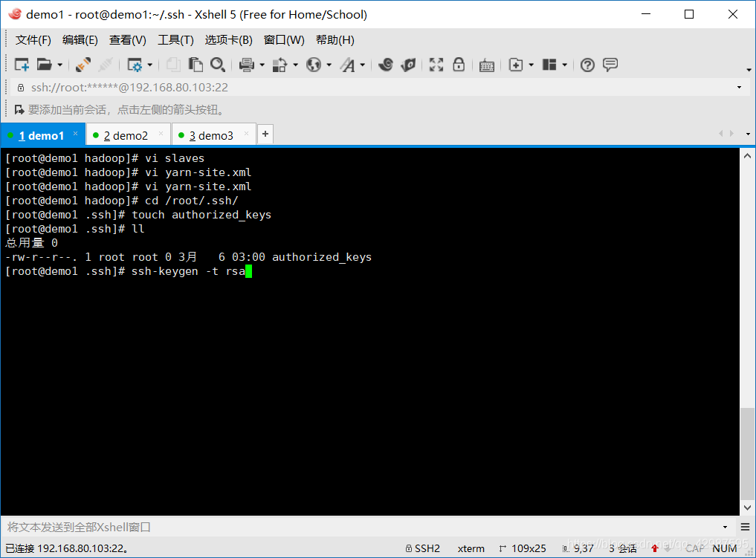Click the lock screen padlock icon
Screen dimensions: 756x558
pos(459,65)
